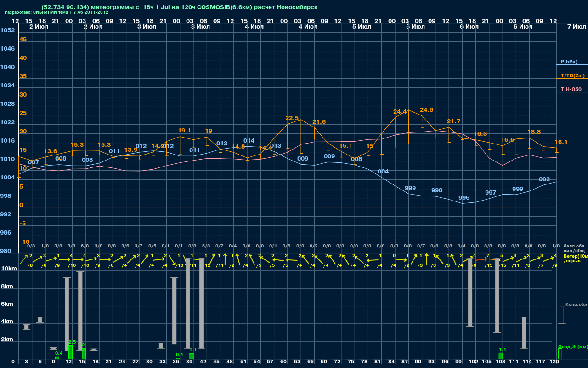Click the pressure label 002

pyautogui.click(x=544, y=179)
